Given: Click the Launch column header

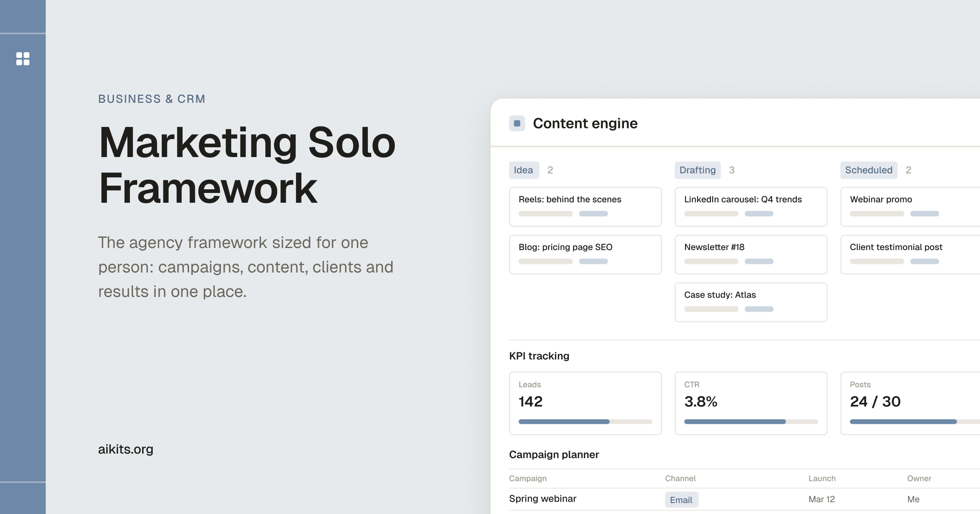Looking at the screenshot, I should [822, 479].
